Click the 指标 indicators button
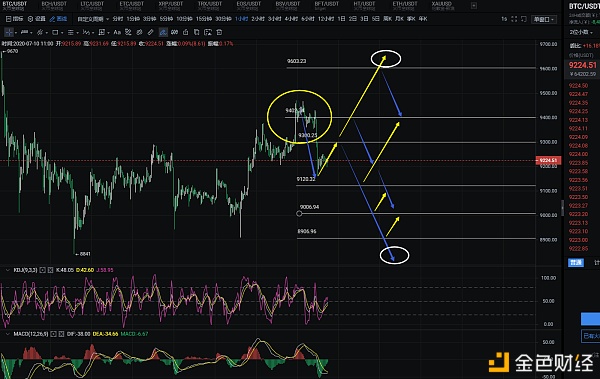Image resolution: width=600 pixels, height=379 pixels. [x=15, y=19]
